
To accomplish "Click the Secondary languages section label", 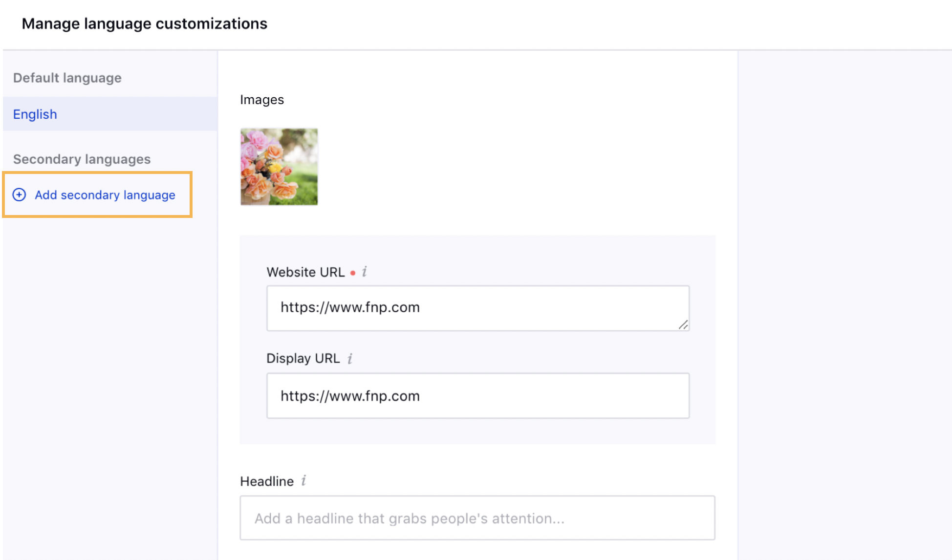I will tap(82, 159).
